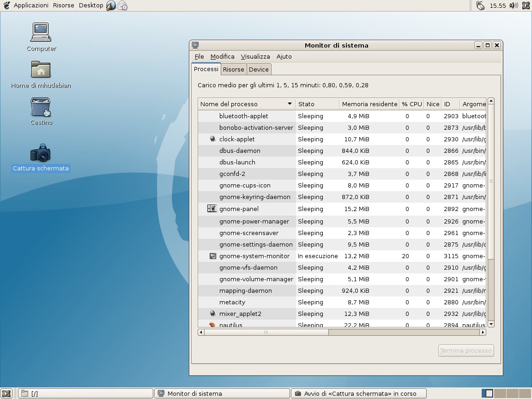
Task: Click the horizontal scrollbar left arrow
Action: pos(201,332)
